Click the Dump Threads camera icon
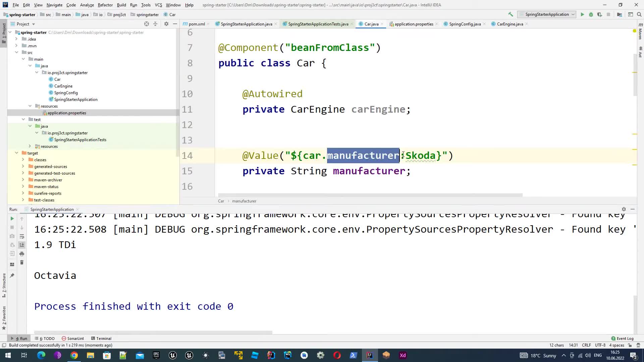The width and height of the screenshot is (644, 362). point(12,236)
